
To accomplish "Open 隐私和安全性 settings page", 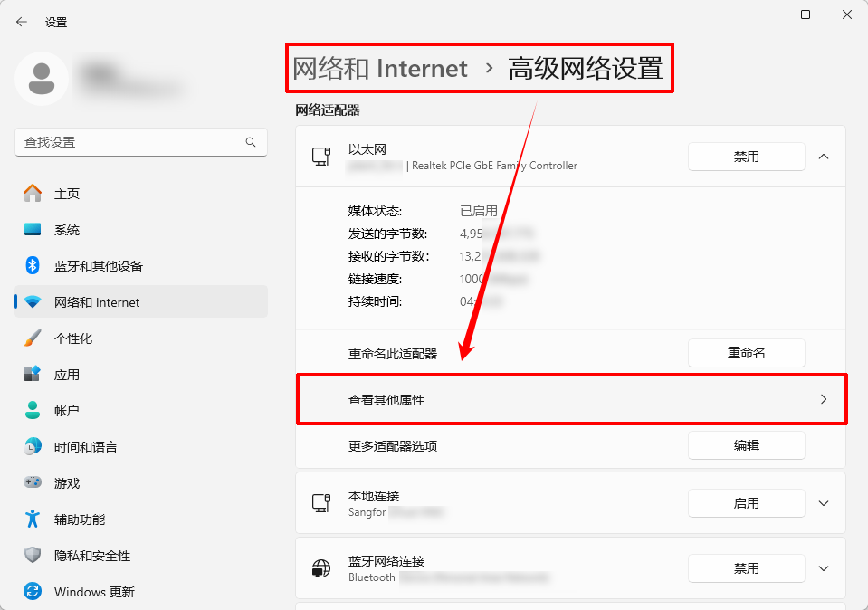I will point(141,555).
